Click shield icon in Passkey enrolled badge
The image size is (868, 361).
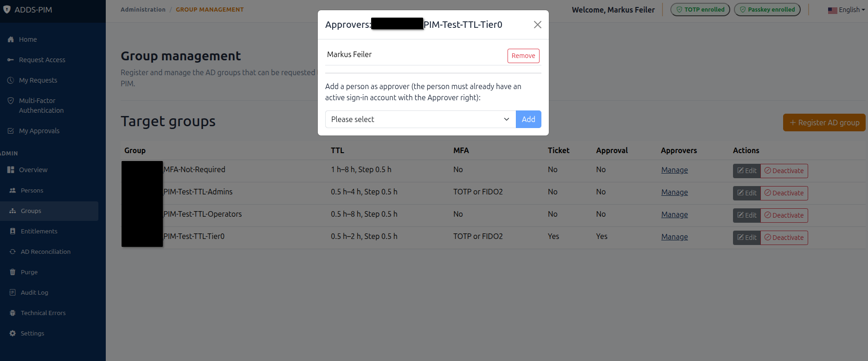pyautogui.click(x=743, y=9)
